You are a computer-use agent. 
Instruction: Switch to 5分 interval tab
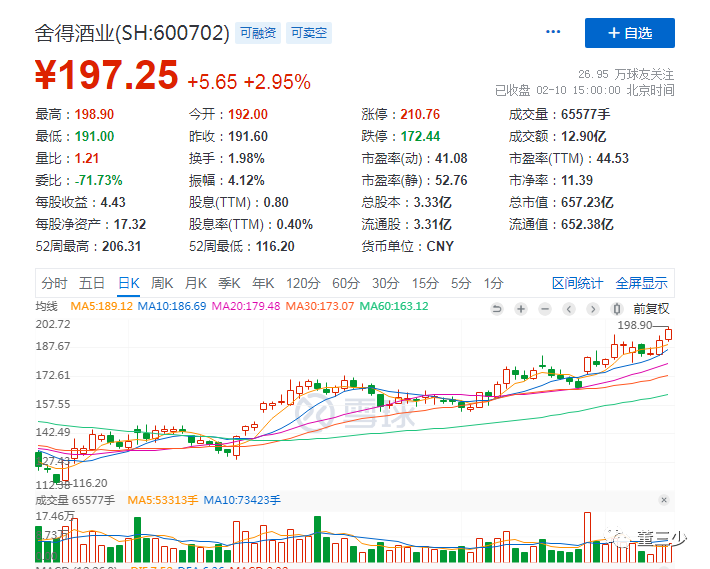(x=461, y=283)
